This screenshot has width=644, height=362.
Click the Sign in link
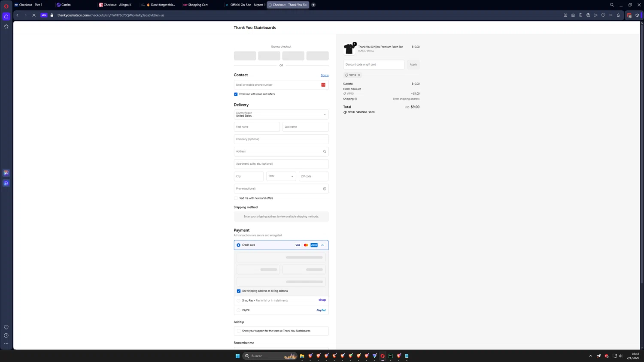pyautogui.click(x=325, y=75)
